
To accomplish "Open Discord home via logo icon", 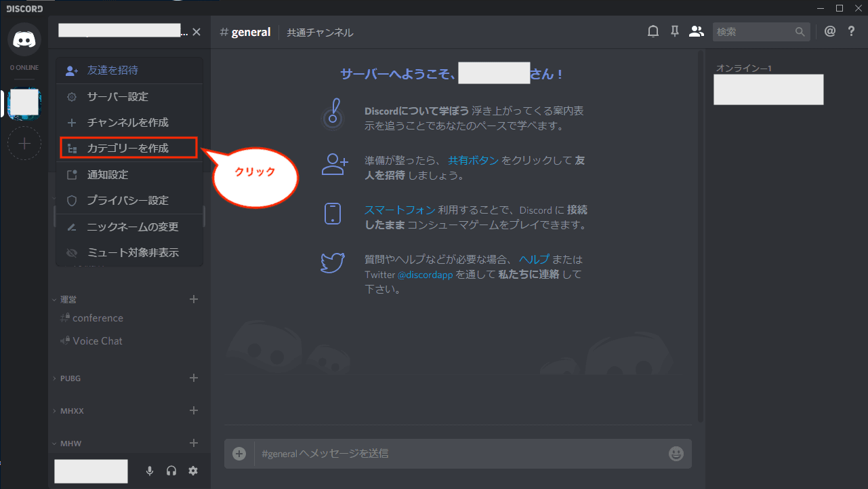I will coord(24,39).
